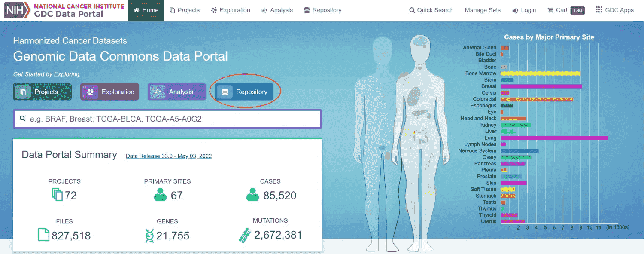
Task: Click the Adrenal Gland label in the chart
Action: [x=480, y=48]
